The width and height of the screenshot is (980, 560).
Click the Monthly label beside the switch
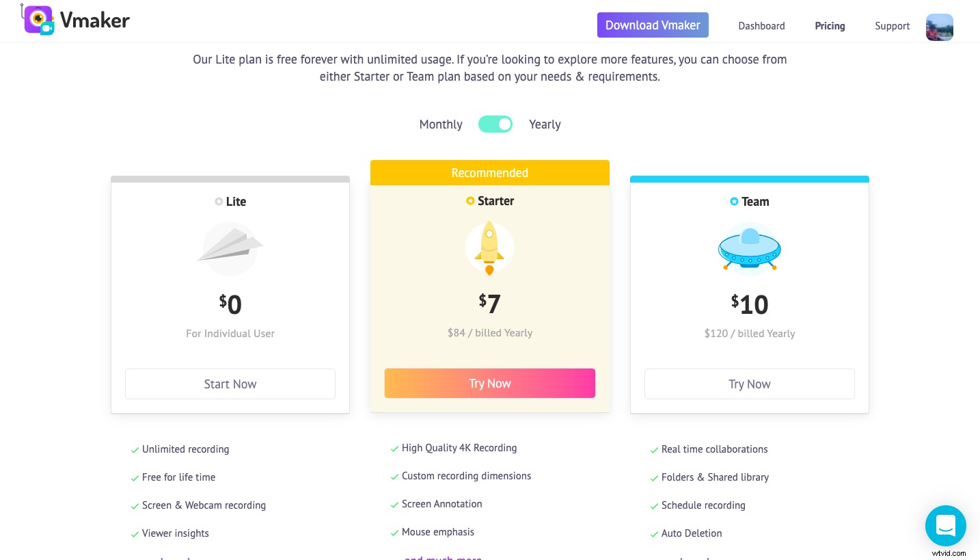(x=441, y=124)
